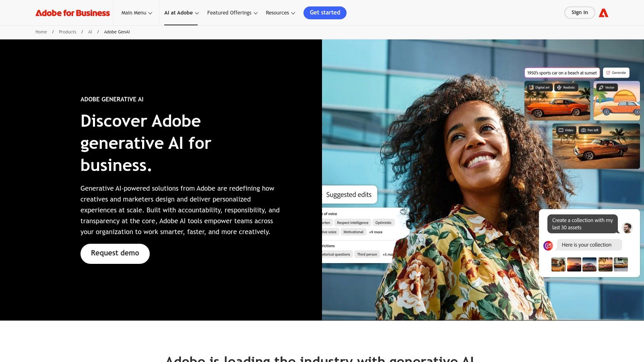Expand the Featured Offerings menu
Image resolution: width=644 pixels, height=362 pixels.
coord(232,13)
